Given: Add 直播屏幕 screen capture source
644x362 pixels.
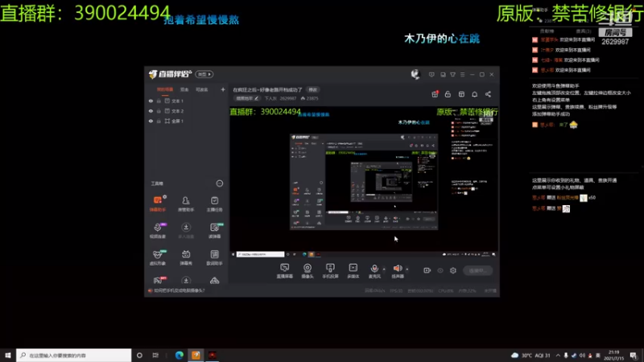Looking at the screenshot, I should pos(284,271).
